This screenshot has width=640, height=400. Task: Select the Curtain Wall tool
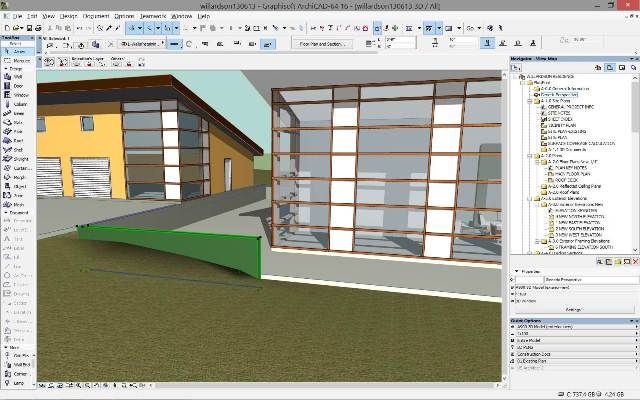click(17, 168)
